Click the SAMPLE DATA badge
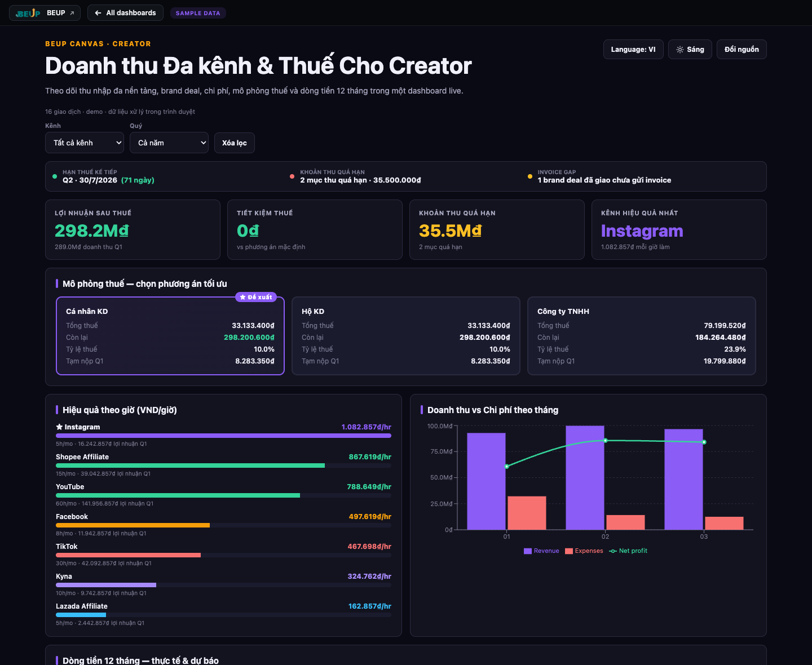This screenshot has height=665, width=812. pyautogui.click(x=198, y=13)
